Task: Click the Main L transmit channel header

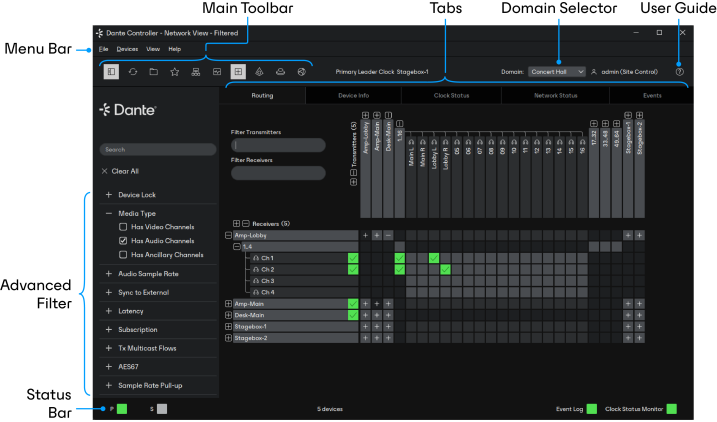Action: pos(411,177)
